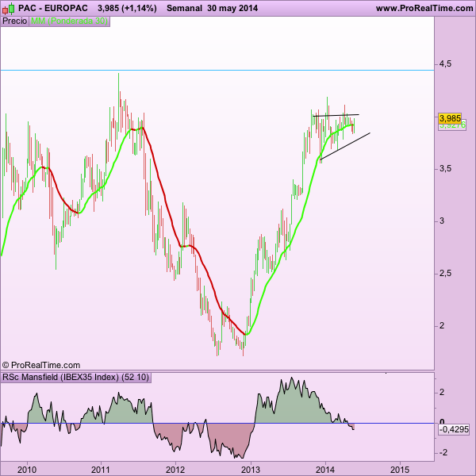Click the yellow 3,985 current price tag
Screen dimensions: 476x476
pos(450,118)
